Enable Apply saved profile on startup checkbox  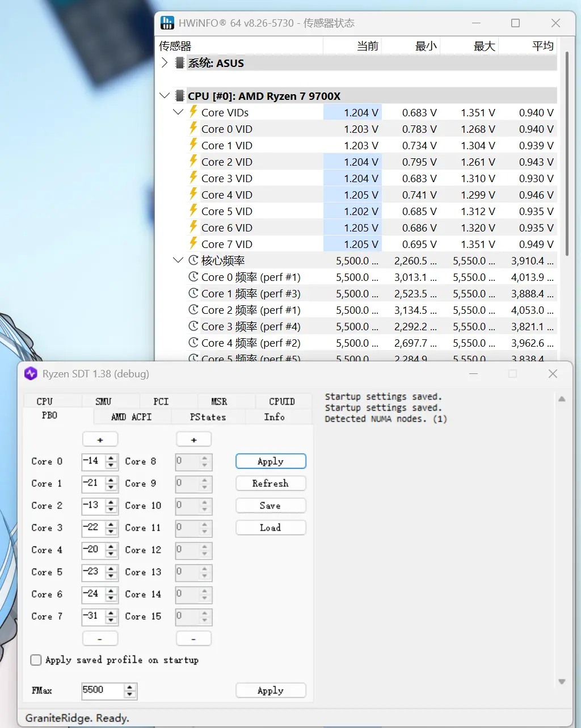point(36,660)
